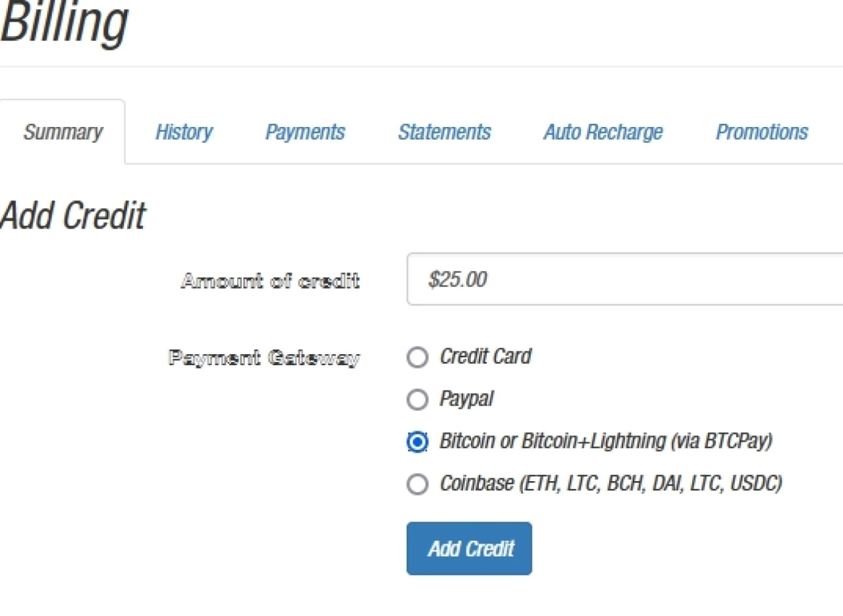Click the Add Credit section heading
843x616 pixels.
[x=72, y=215]
